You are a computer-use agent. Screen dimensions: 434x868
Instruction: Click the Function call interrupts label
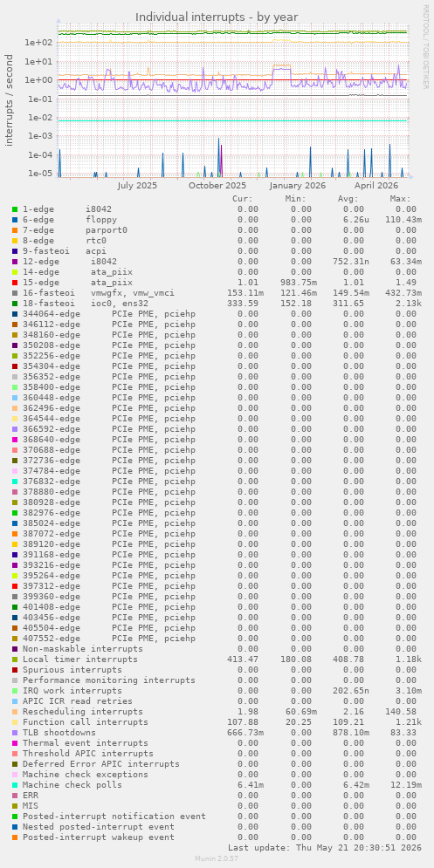86,721
